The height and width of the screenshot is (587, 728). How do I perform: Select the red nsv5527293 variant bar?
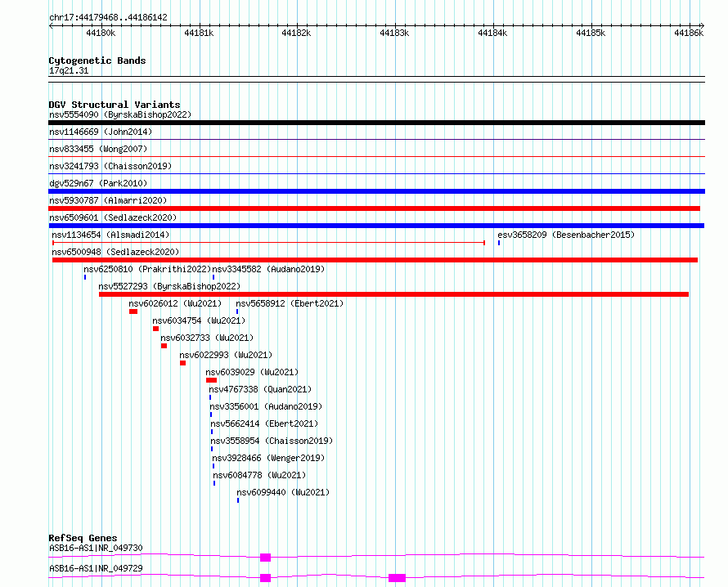coord(393,294)
